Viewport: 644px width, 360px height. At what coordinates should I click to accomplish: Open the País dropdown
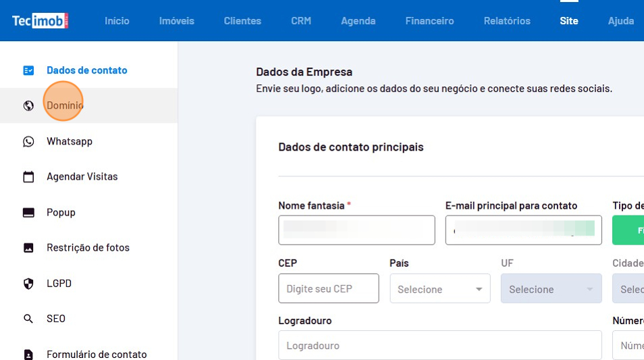(x=440, y=289)
